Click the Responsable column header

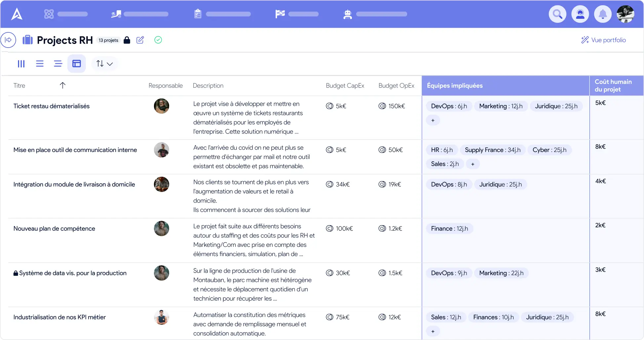pos(166,86)
